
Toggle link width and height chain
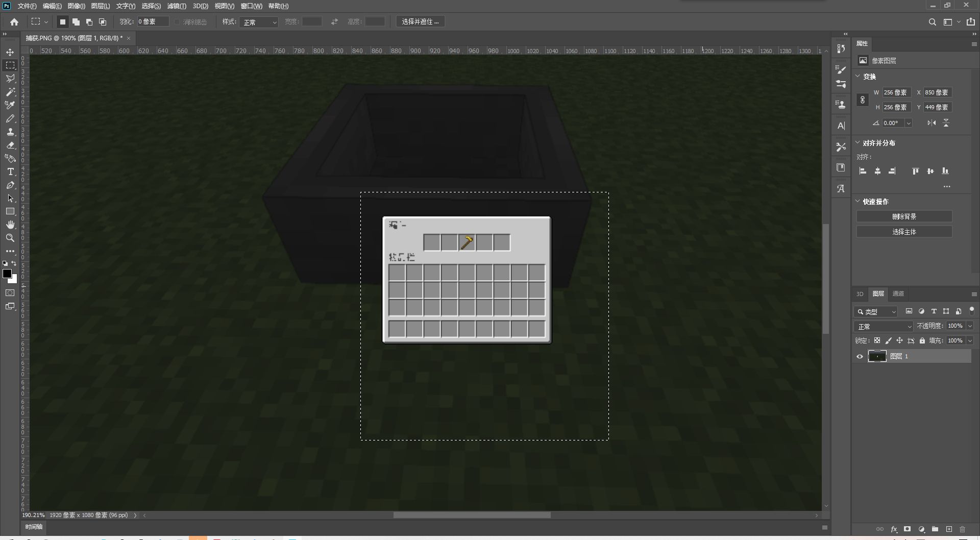tap(862, 100)
